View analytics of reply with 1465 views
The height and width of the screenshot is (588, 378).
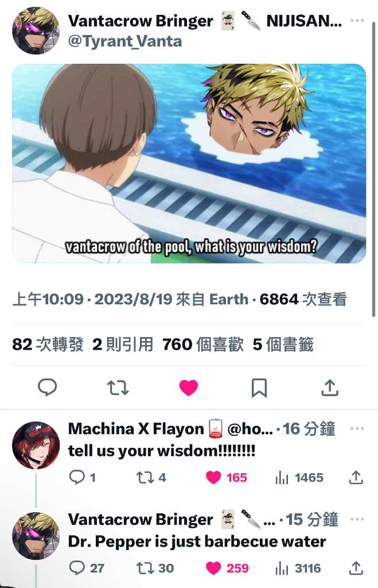299,477
